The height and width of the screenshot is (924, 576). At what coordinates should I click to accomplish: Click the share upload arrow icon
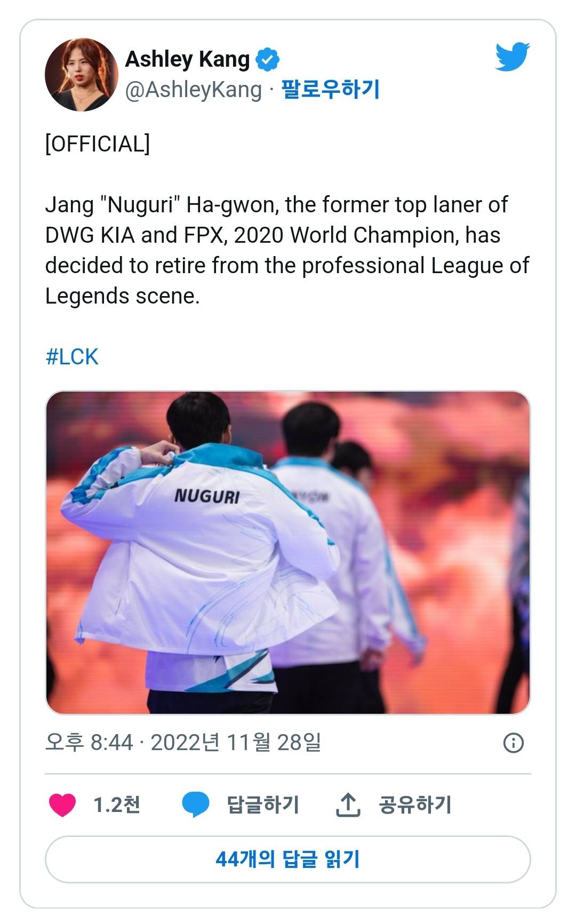tap(348, 805)
